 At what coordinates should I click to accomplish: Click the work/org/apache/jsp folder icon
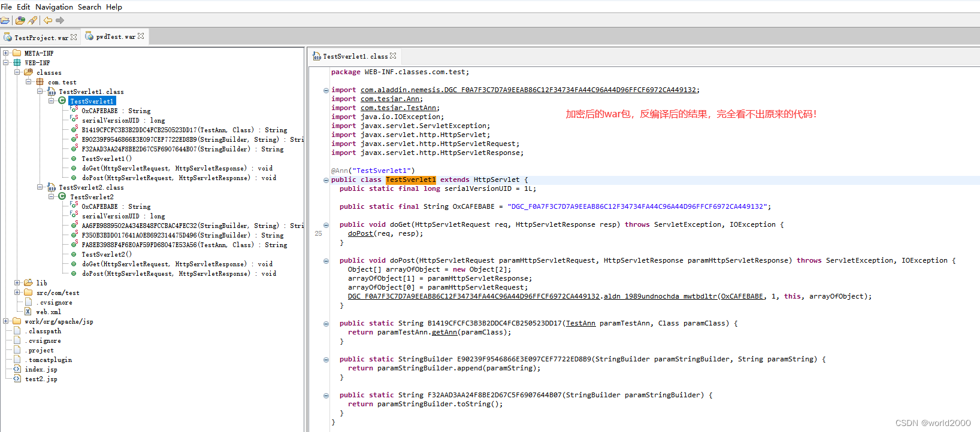[17, 321]
